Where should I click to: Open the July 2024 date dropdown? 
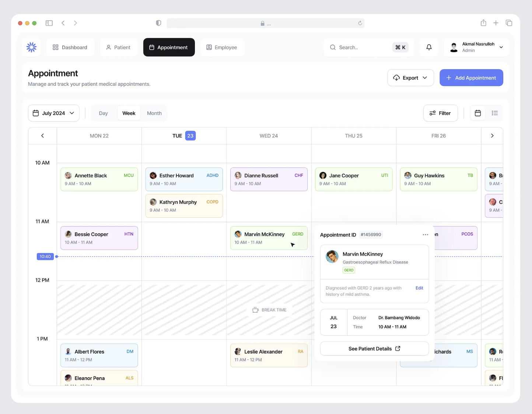pyautogui.click(x=54, y=113)
